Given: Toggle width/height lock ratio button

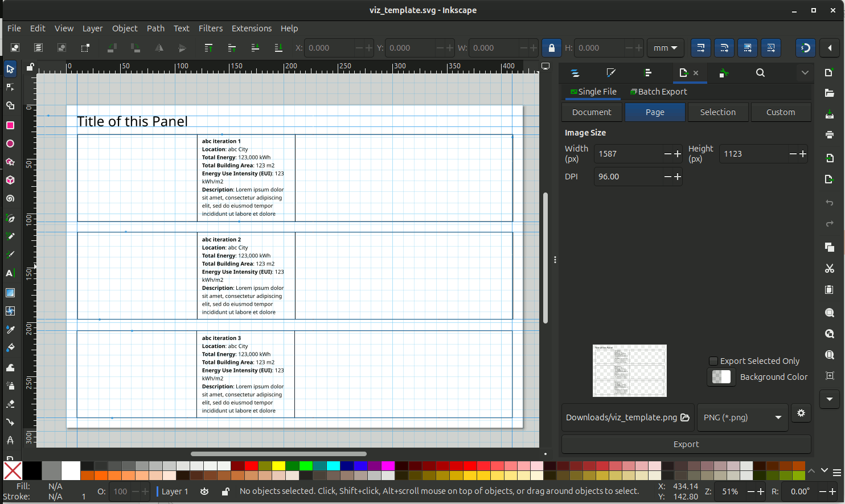Looking at the screenshot, I should 551,48.
